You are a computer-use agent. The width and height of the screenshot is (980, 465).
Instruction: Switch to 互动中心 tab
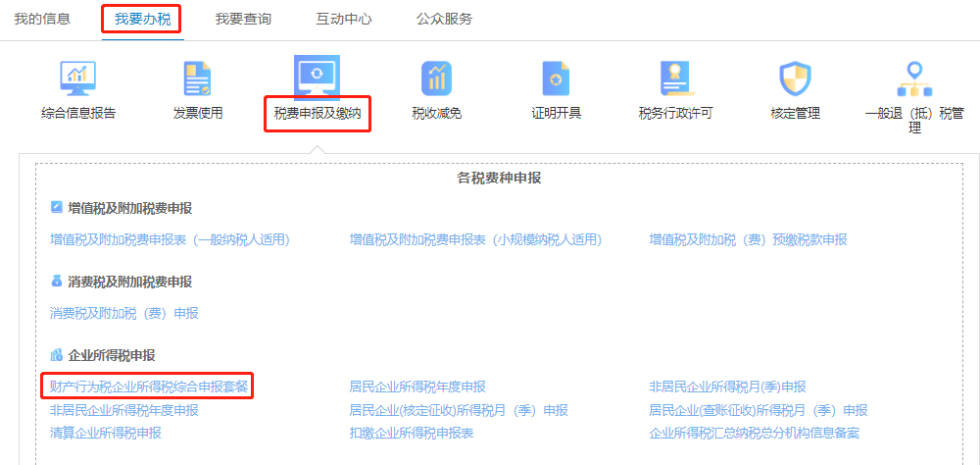coord(344,19)
